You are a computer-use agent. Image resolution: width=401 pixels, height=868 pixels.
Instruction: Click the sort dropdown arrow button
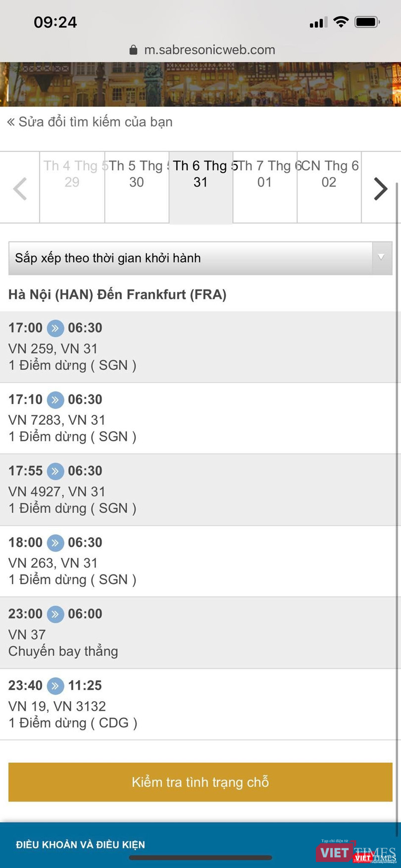pos(381,258)
